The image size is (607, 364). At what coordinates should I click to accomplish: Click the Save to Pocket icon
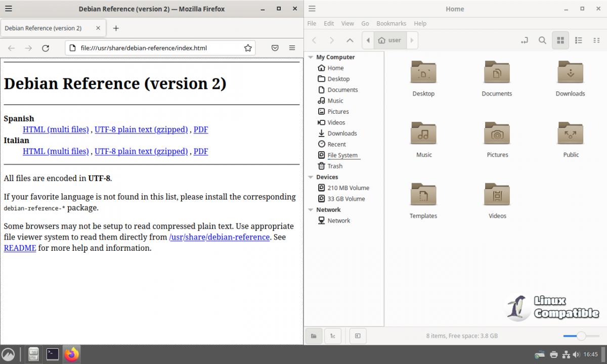point(275,48)
